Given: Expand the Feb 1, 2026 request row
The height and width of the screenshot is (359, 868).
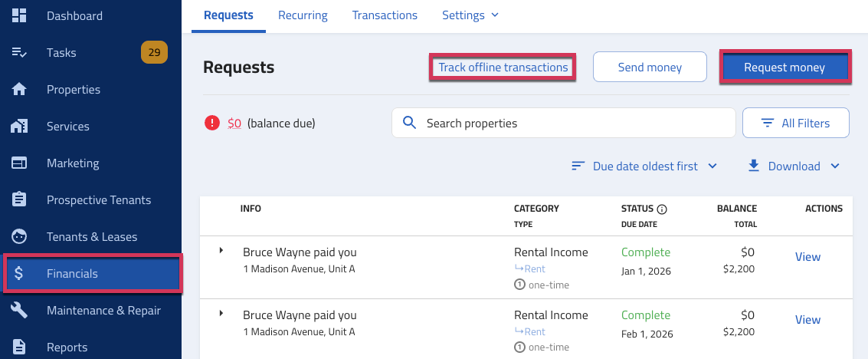Looking at the screenshot, I should click(x=221, y=313).
